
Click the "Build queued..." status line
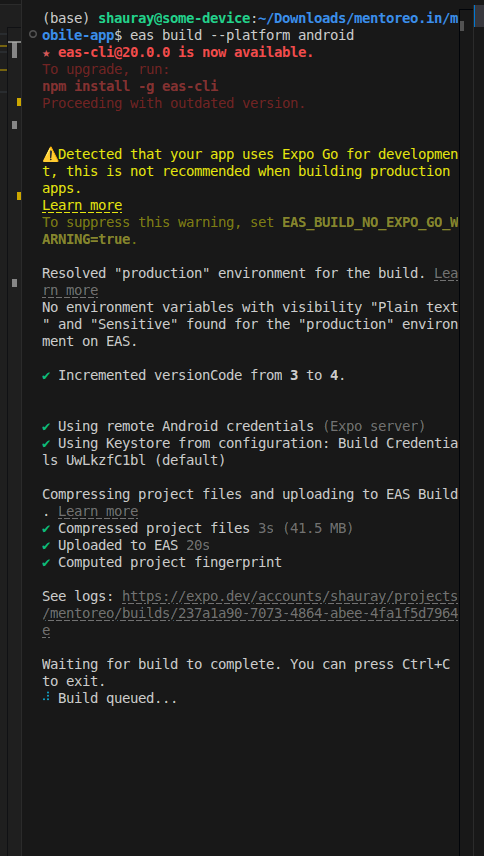coord(110,698)
